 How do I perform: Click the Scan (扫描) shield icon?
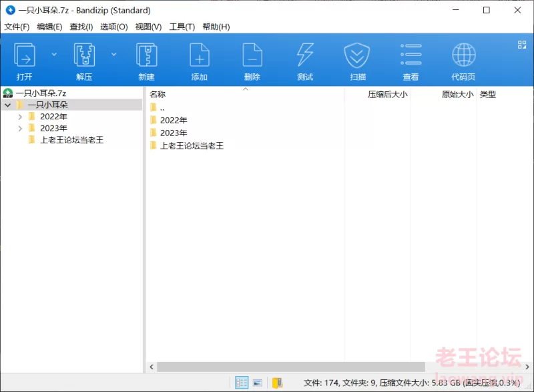click(x=357, y=55)
